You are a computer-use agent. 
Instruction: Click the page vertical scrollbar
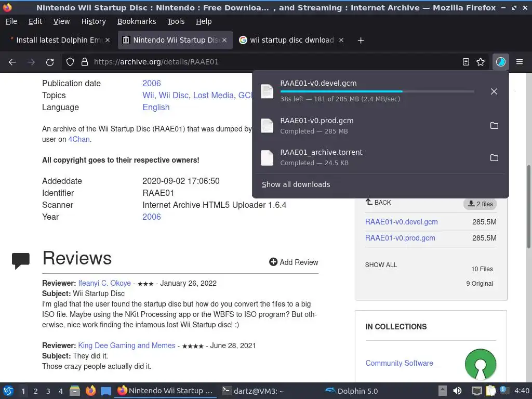point(528,207)
